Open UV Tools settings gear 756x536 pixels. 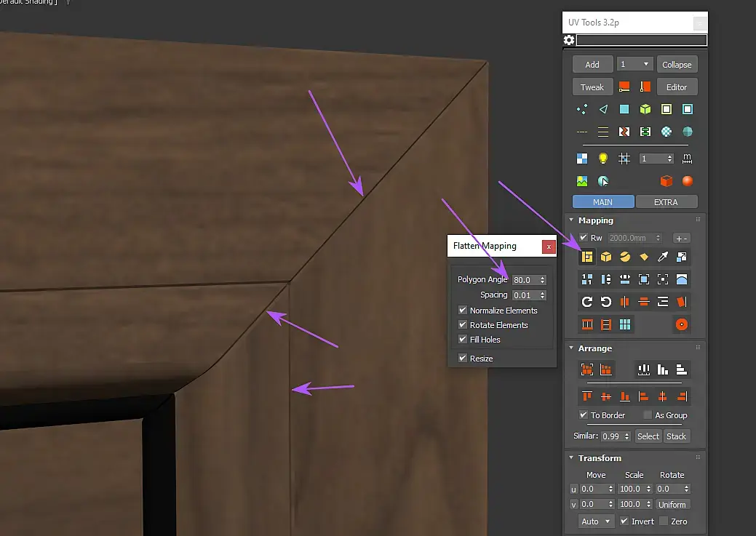coord(569,40)
